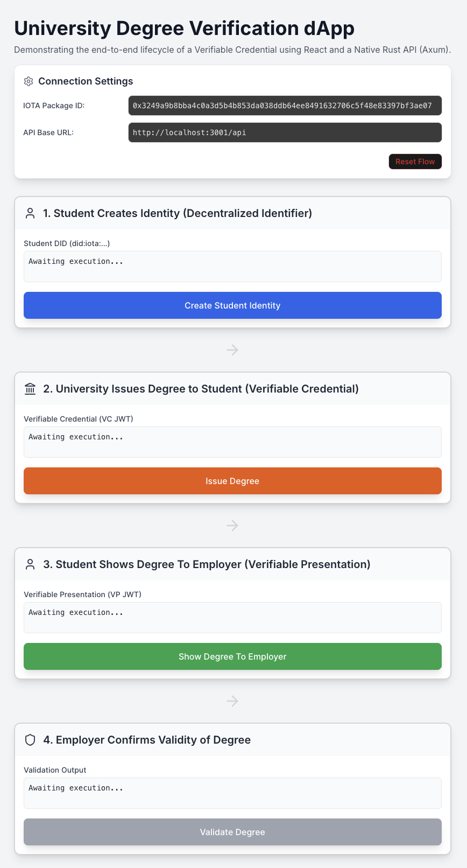Click the gear icon beside Connection Settings

pos(29,81)
